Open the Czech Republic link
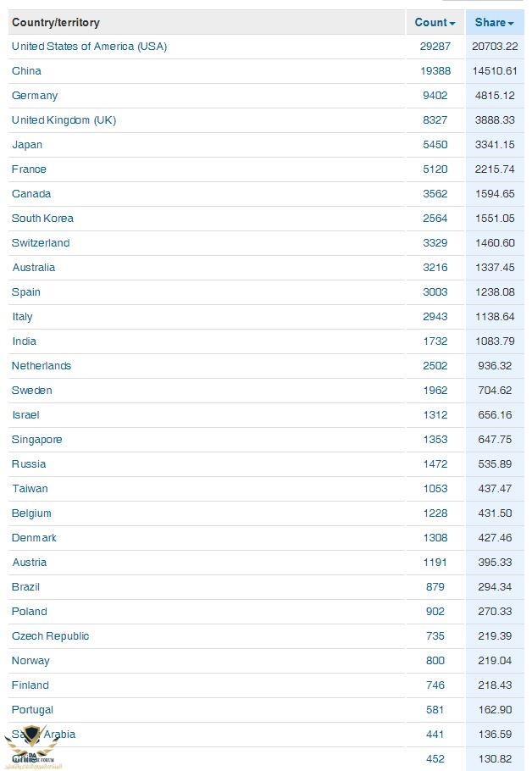 (50, 636)
